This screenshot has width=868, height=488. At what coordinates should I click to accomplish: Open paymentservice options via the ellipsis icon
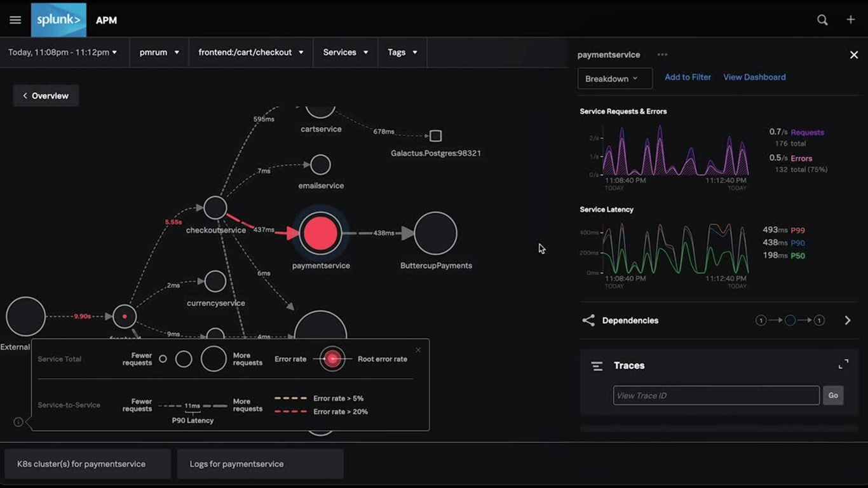coord(662,55)
